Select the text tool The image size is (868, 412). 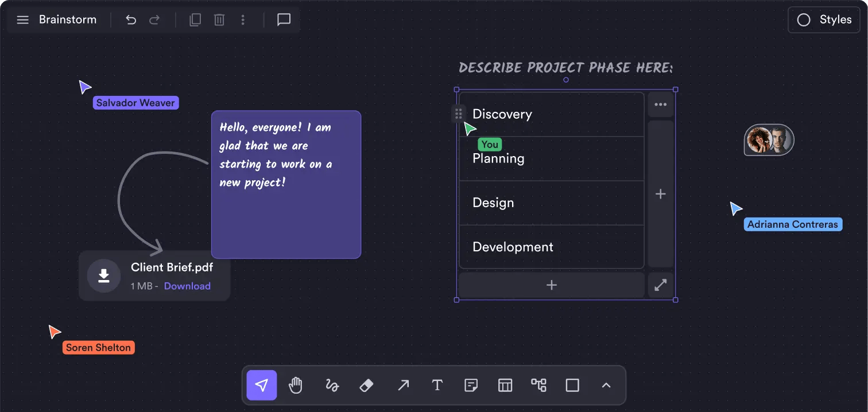pyautogui.click(x=437, y=385)
